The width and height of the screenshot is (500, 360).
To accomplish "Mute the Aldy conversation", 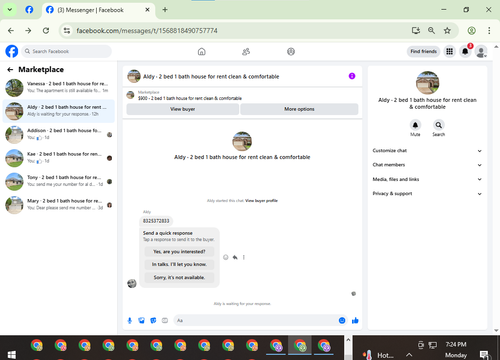I will [x=415, y=125].
